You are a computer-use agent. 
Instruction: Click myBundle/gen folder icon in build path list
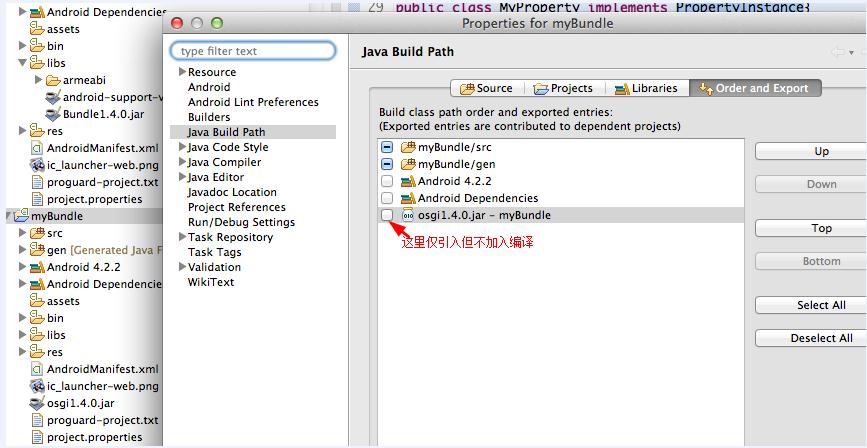[x=408, y=164]
